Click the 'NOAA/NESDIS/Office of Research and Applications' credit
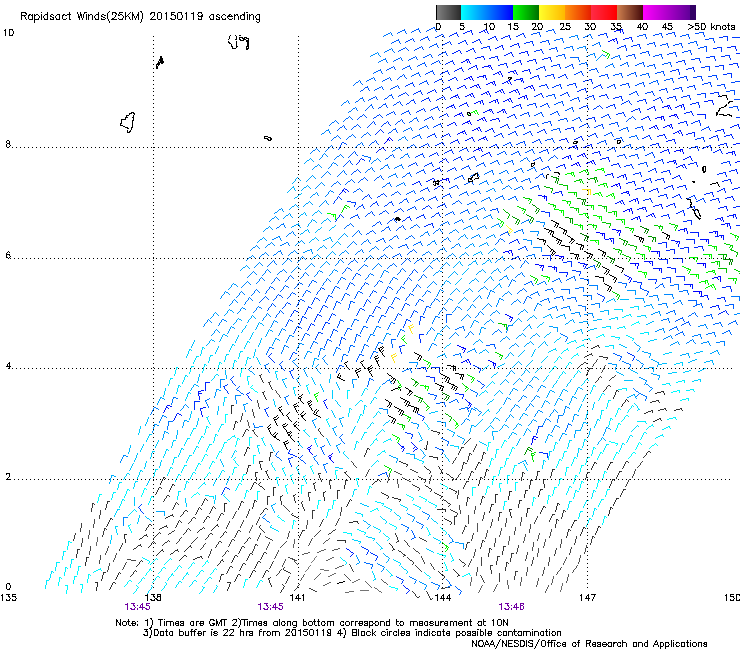 point(589,643)
